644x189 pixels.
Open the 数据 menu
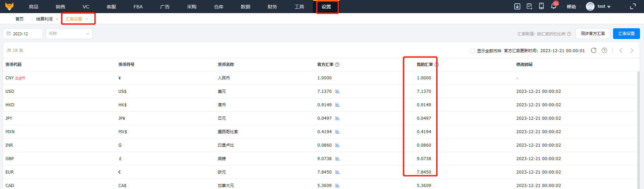tap(245, 7)
